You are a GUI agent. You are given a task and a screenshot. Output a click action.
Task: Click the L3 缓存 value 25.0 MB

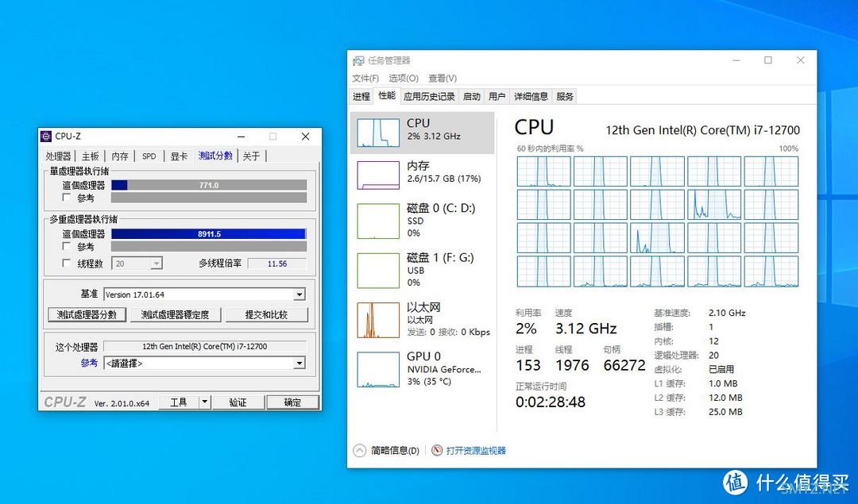[725, 412]
